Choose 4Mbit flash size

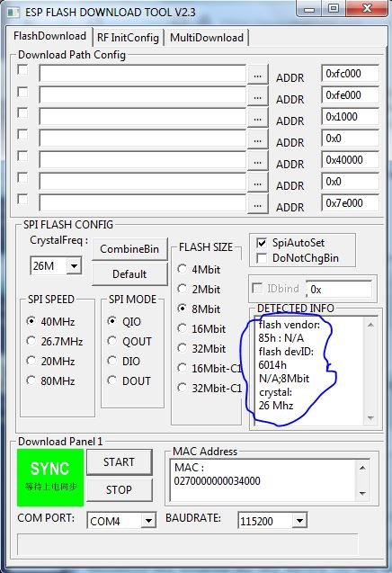click(199, 269)
